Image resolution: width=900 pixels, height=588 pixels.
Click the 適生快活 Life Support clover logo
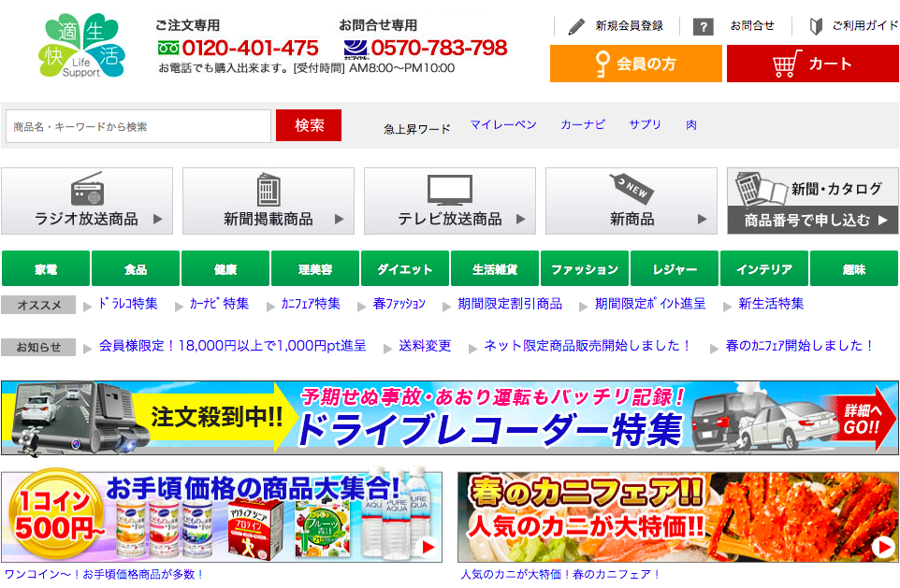[81, 45]
